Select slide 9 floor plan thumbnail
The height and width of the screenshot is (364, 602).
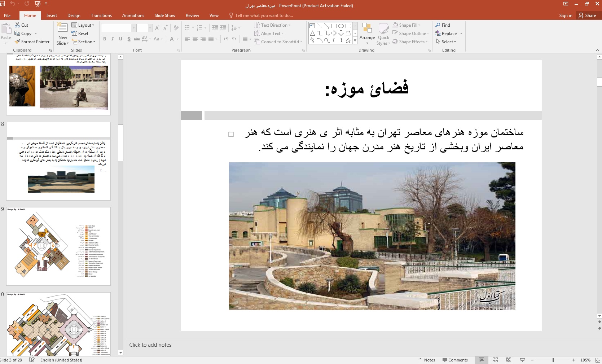[x=58, y=246]
